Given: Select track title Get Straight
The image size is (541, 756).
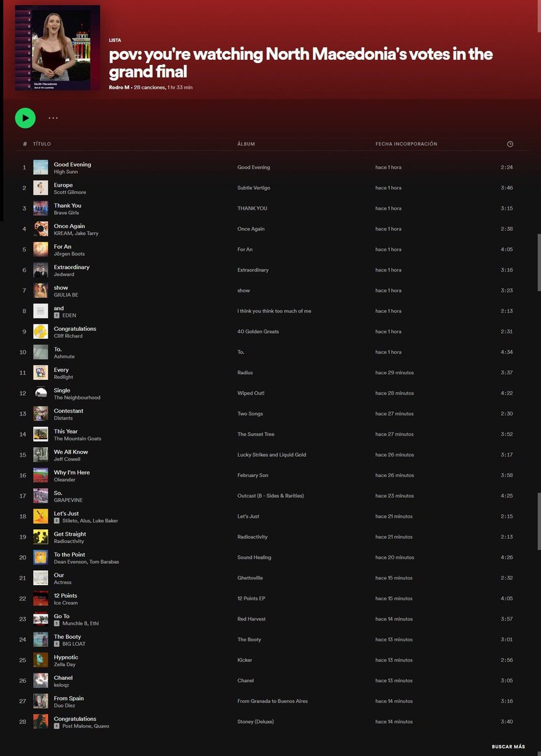Looking at the screenshot, I should click(x=70, y=534).
